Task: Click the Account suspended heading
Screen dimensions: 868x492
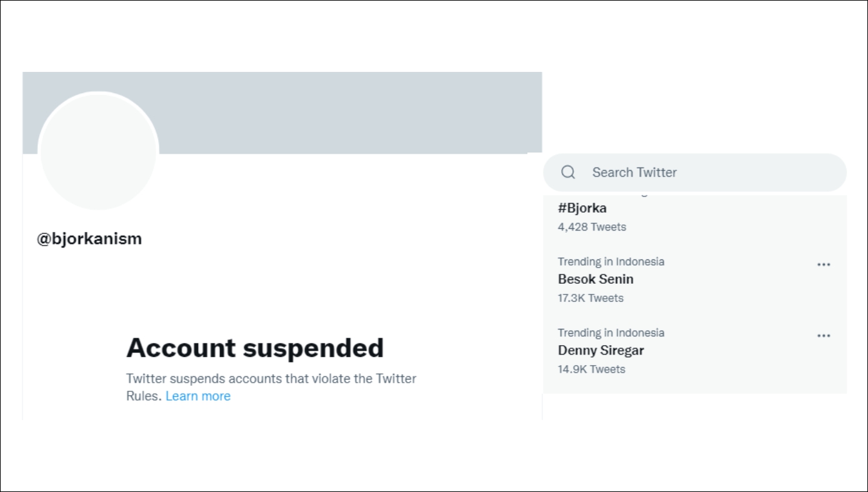Action: pyautogui.click(x=255, y=348)
